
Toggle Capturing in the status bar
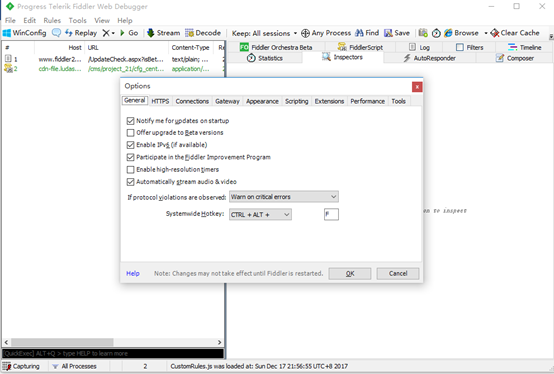[x=22, y=366]
